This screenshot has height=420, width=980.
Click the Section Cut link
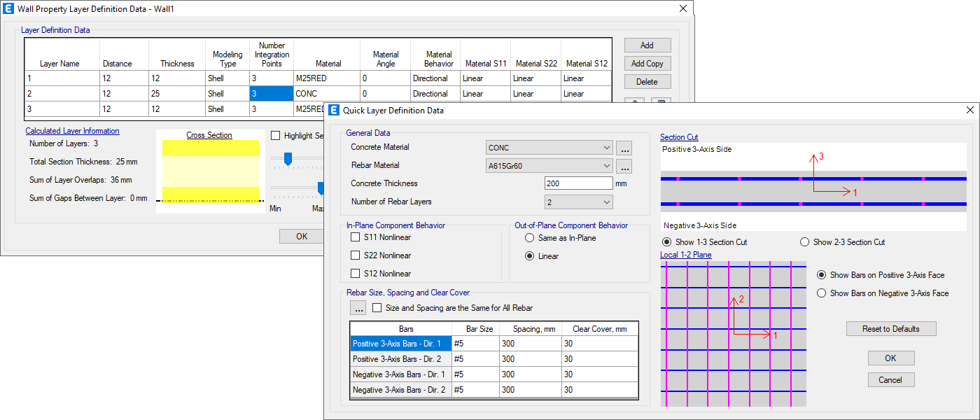(x=679, y=137)
